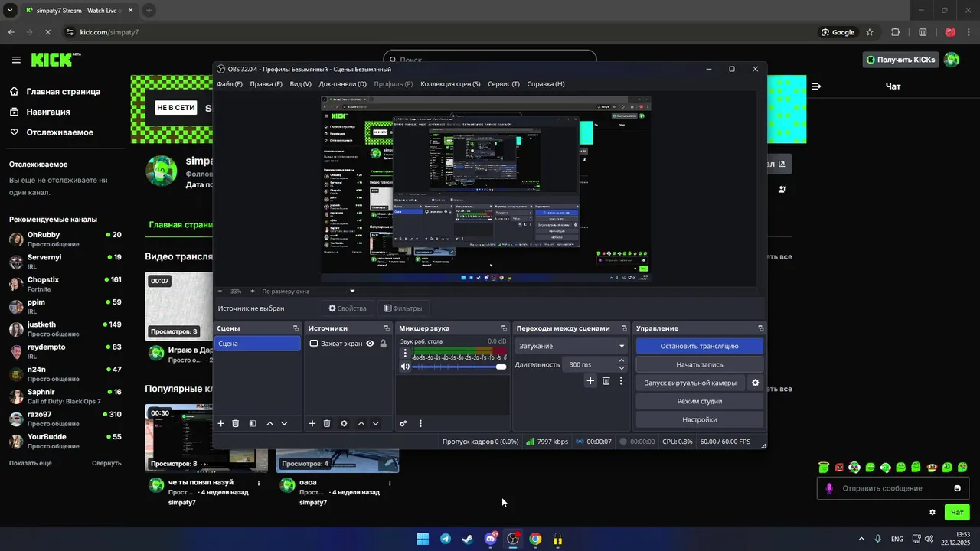Delete the selected scene via trash icon

tap(236, 423)
